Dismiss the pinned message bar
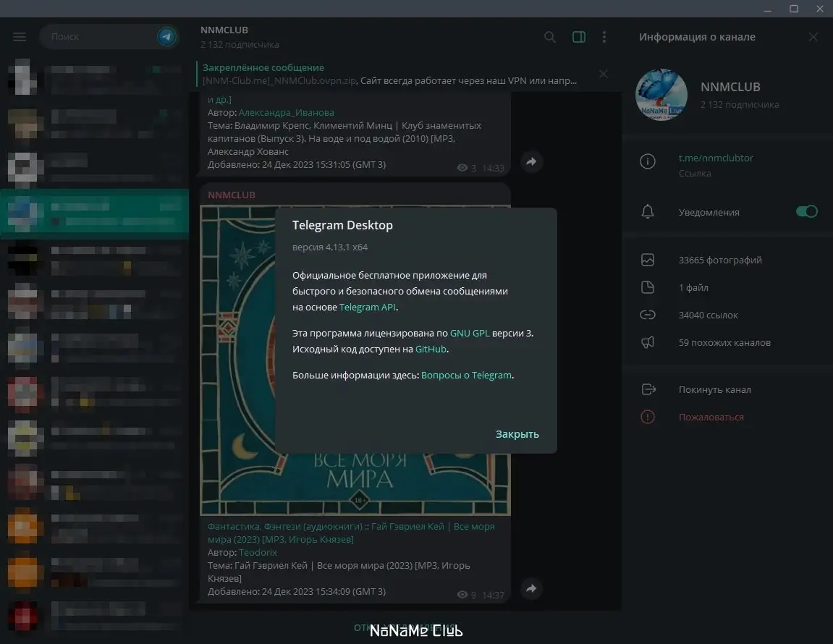Screen dimensions: 833x644 click(603, 74)
